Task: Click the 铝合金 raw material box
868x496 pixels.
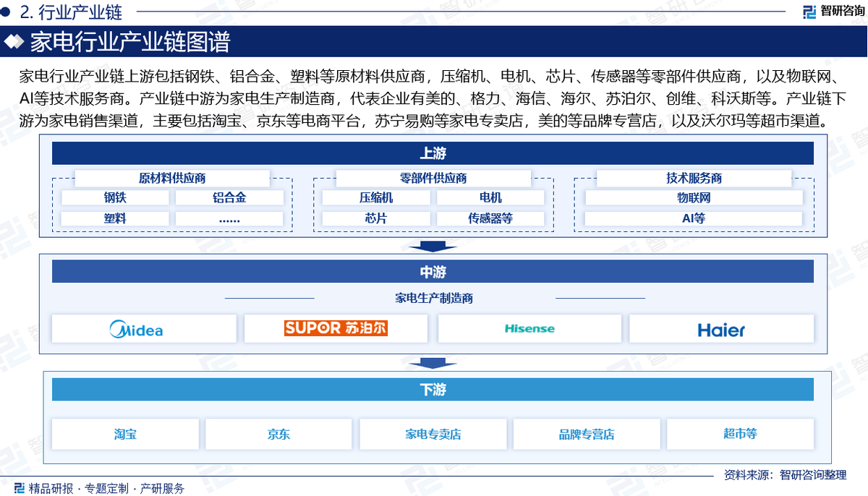Action: coord(229,197)
